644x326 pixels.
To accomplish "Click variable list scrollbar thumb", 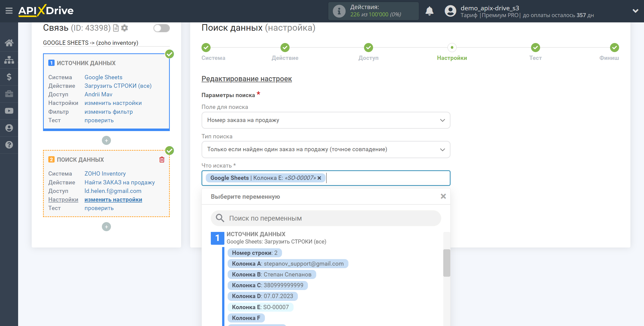I will click(447, 263).
